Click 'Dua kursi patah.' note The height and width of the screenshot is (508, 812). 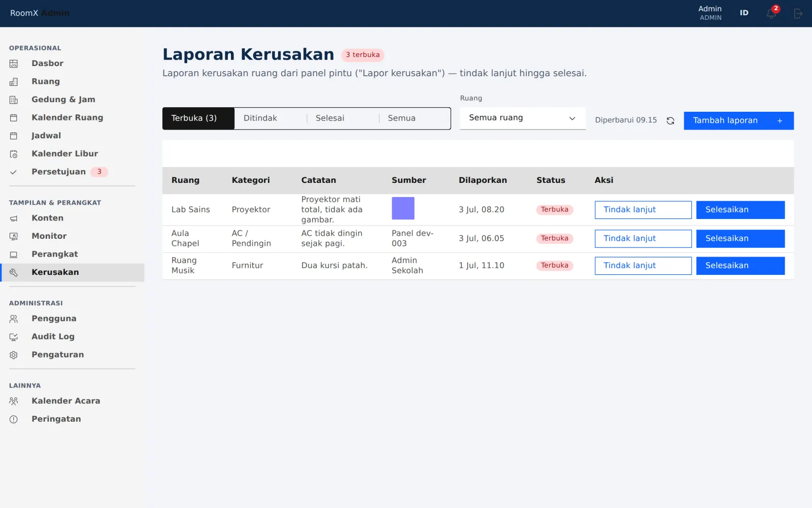(334, 266)
